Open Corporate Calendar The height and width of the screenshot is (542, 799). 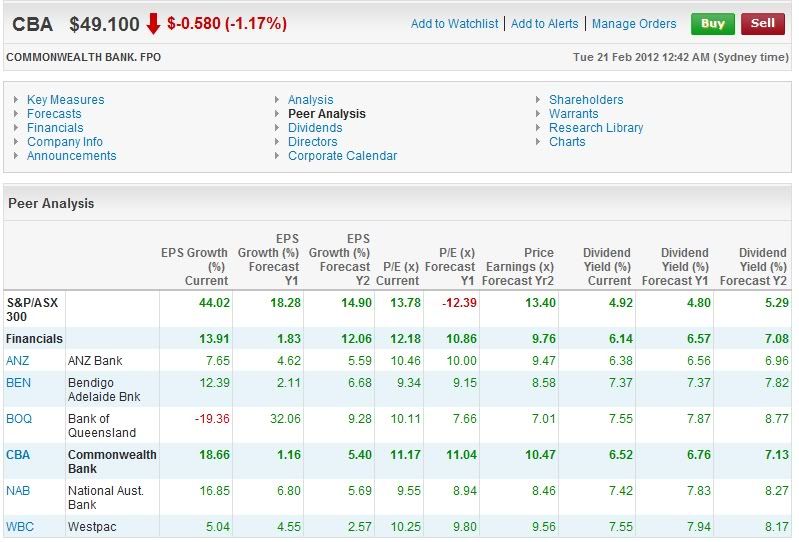coord(342,156)
